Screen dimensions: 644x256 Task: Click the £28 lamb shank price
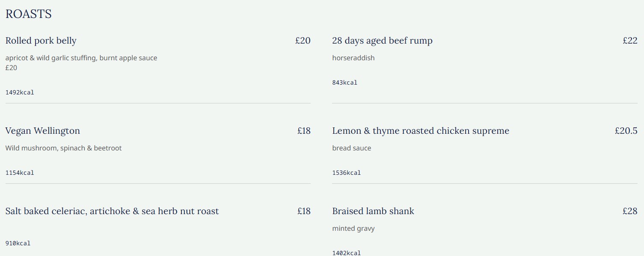[630, 211]
